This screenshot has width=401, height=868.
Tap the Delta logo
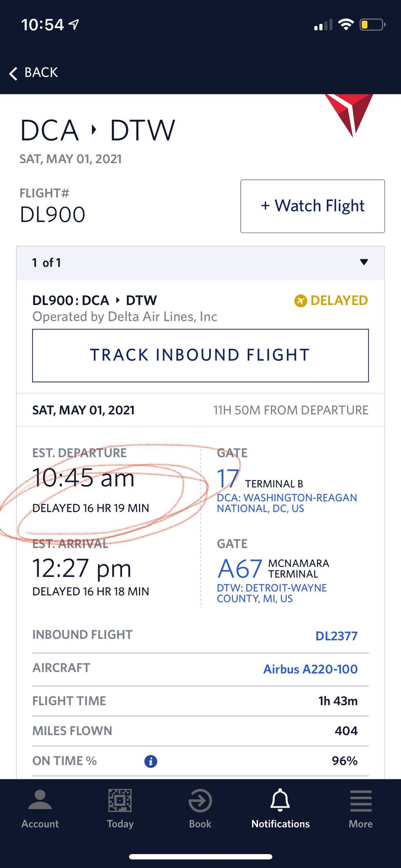pos(350,114)
